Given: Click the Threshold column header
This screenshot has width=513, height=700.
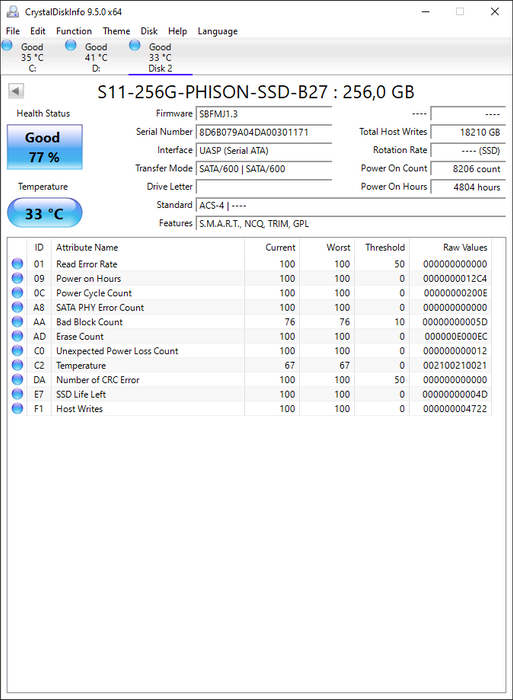Looking at the screenshot, I should [x=382, y=247].
